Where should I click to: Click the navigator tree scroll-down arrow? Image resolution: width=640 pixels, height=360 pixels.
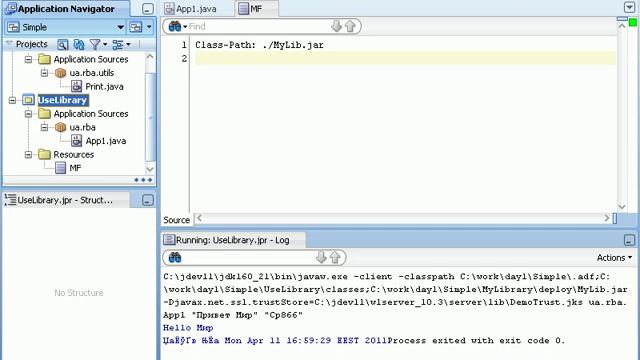point(150,169)
